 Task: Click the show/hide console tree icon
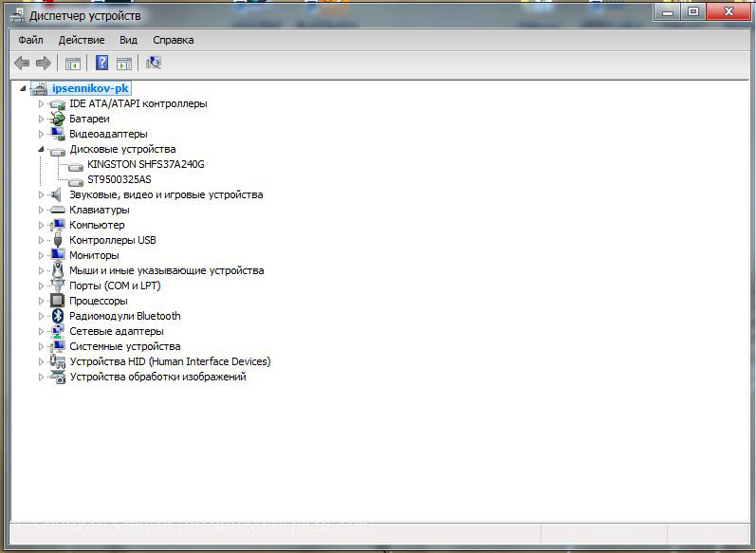coord(72,64)
